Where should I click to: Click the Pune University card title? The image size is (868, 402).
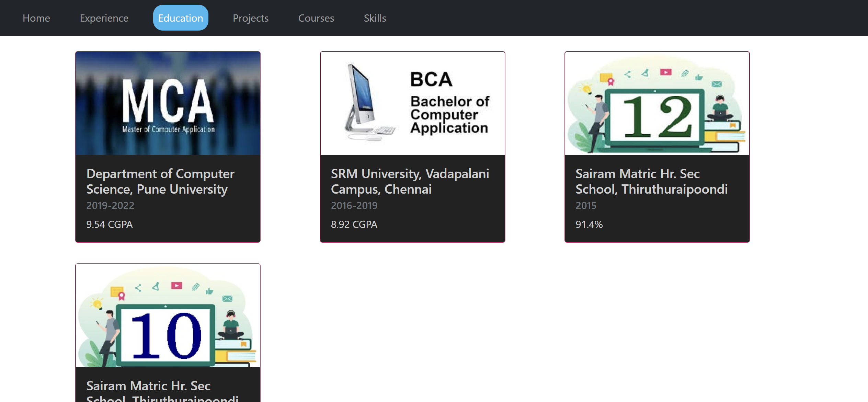pos(160,181)
